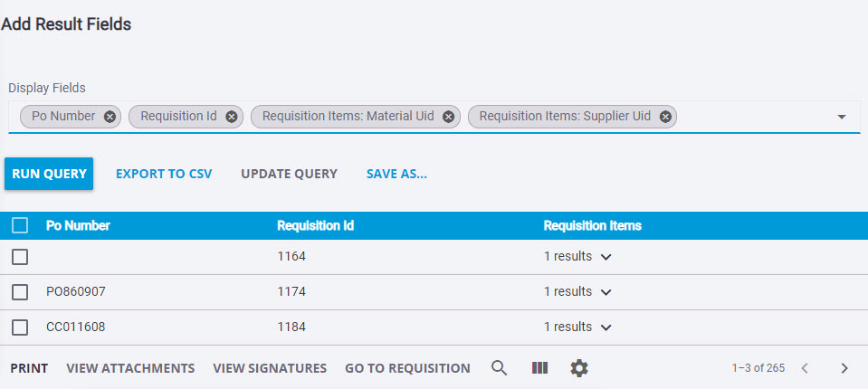Open View Attachments action

(130, 368)
